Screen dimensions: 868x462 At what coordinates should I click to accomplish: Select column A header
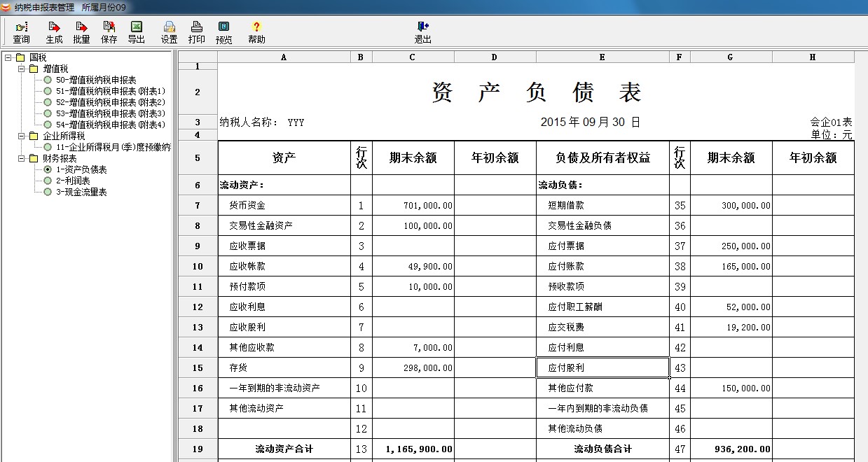[284, 57]
